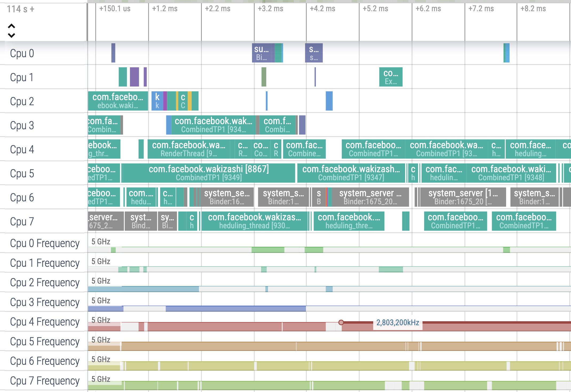Select the blue 'k' slice on Cpu 2

pos(157,101)
